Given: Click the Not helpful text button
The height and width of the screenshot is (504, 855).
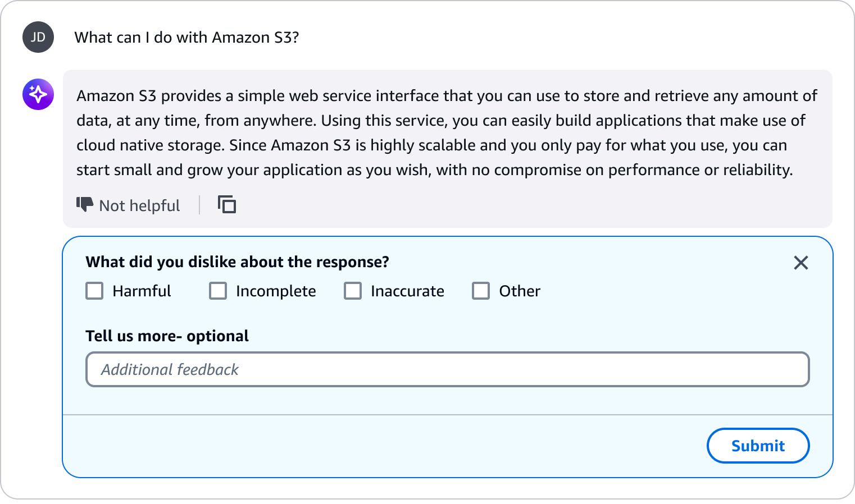Looking at the screenshot, I should pyautogui.click(x=139, y=205).
